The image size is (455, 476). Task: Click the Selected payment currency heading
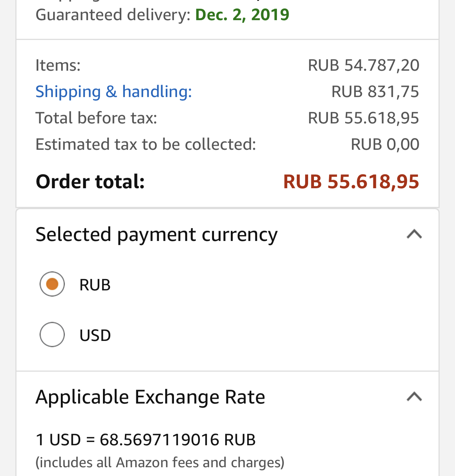pos(156,234)
